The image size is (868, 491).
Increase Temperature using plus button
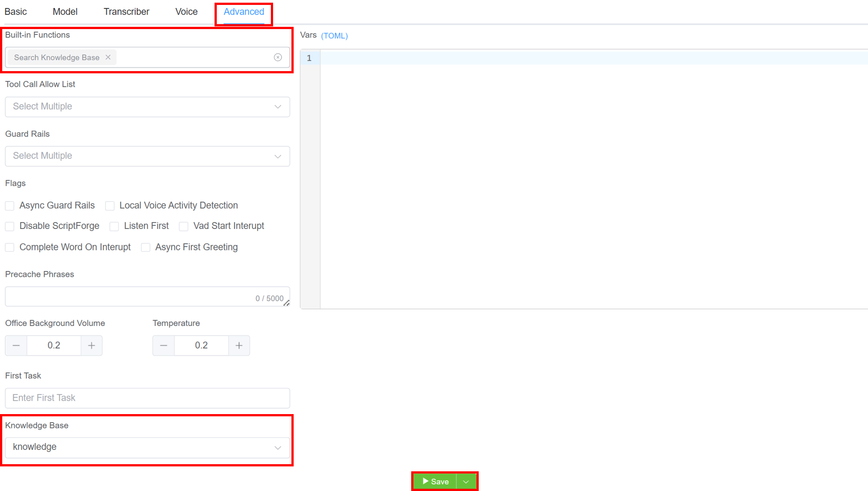[x=239, y=345]
